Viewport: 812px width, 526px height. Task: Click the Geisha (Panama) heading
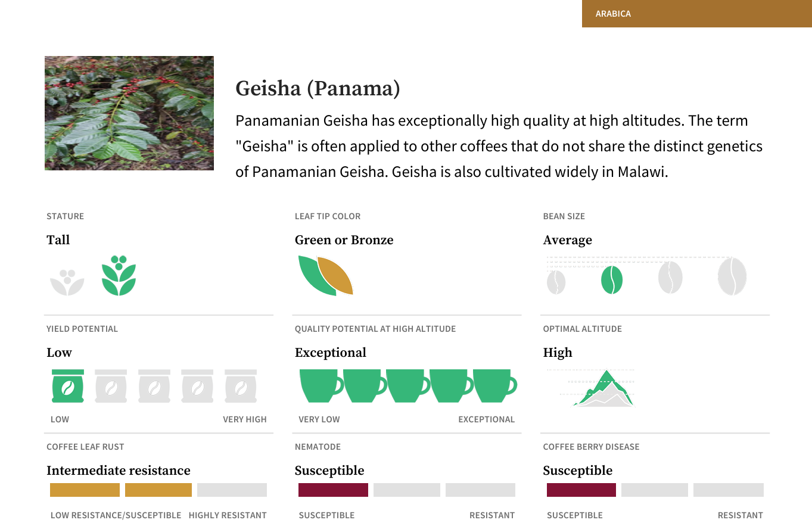(x=318, y=88)
